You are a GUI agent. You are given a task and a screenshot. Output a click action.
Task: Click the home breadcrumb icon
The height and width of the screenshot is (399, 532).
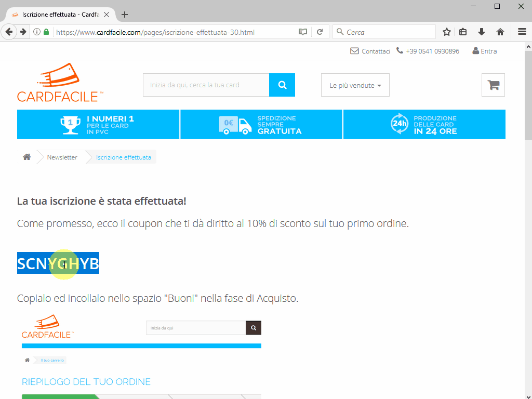click(x=26, y=157)
